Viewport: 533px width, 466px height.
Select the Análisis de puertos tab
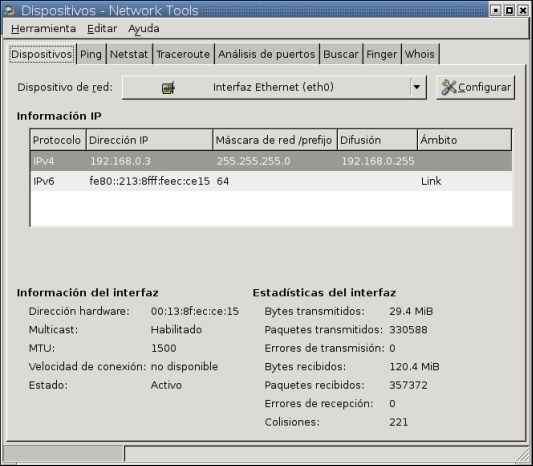267,54
